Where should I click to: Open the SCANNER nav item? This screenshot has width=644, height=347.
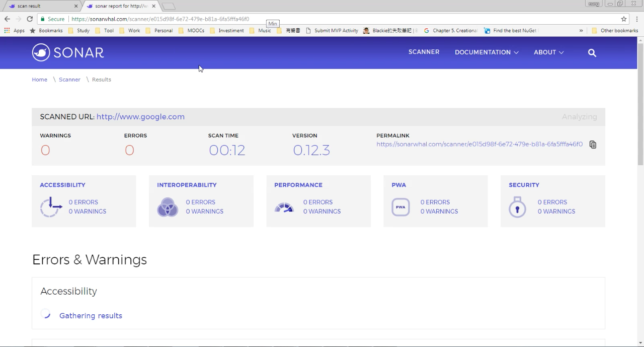pyautogui.click(x=424, y=52)
